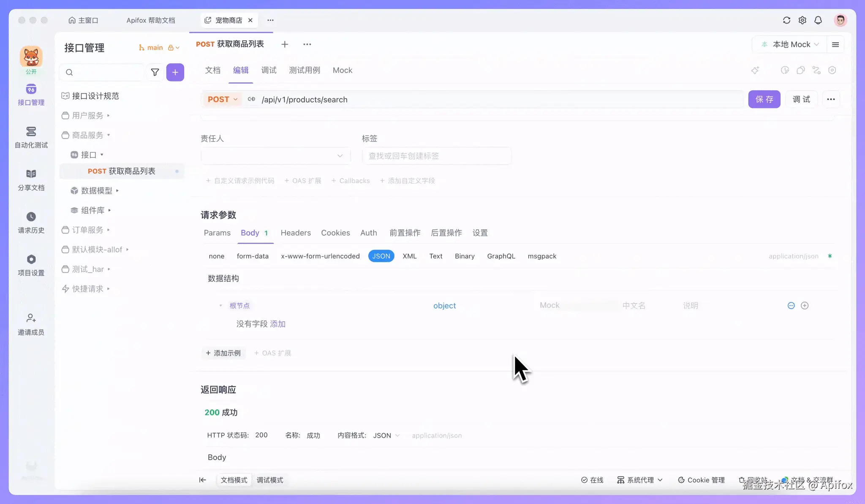Click the 查找或回车创建标签 input field
This screenshot has height=504, width=865.
(436, 156)
